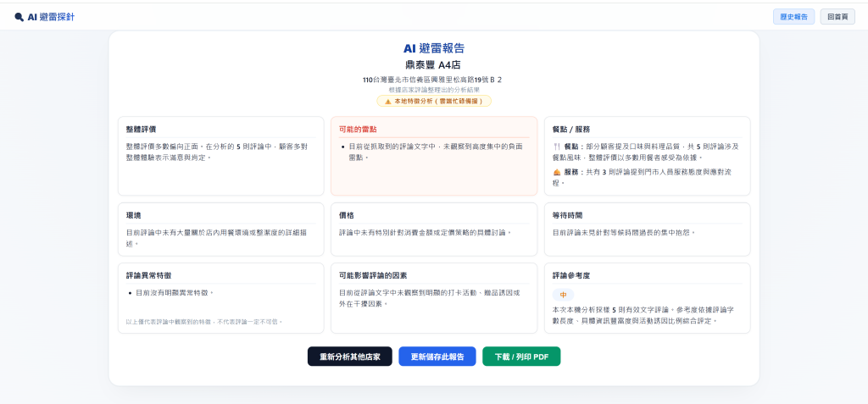Screen dimensions: 868x404
Task: Click warning icon in 本地特徵分析 badge
Action: click(387, 102)
